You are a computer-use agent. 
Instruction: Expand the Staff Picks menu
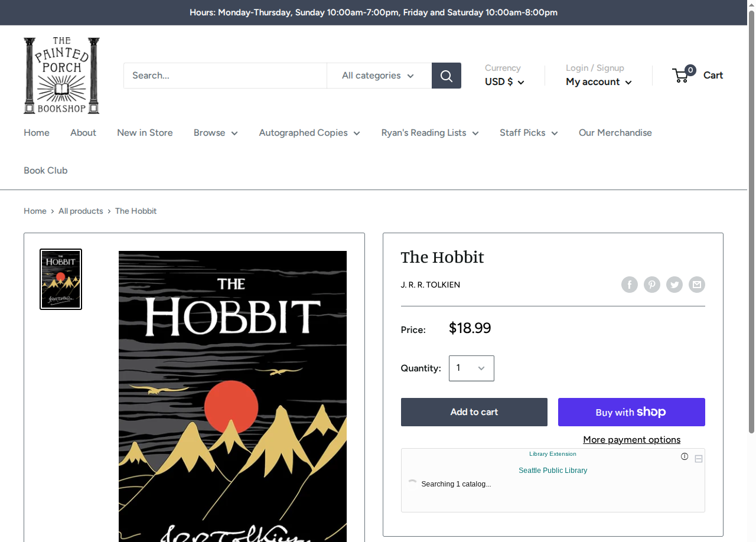pyautogui.click(x=529, y=133)
